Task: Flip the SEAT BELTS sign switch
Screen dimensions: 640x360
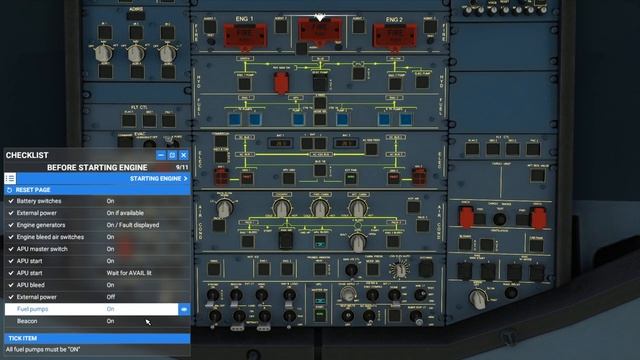Action: [x=347, y=316]
